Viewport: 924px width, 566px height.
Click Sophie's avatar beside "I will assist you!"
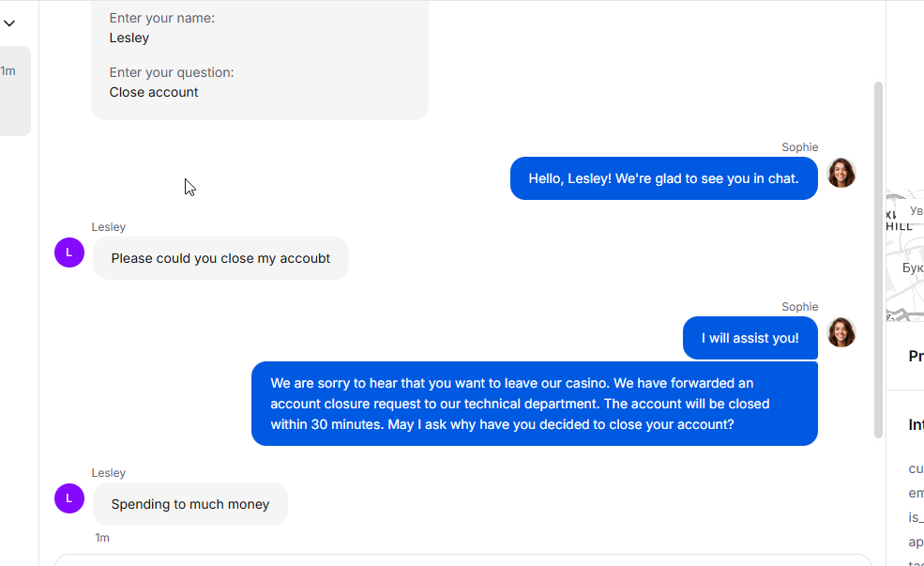(x=841, y=333)
